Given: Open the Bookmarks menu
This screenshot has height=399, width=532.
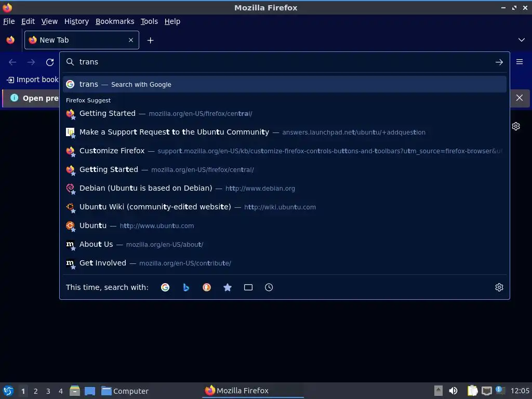Looking at the screenshot, I should [115, 21].
